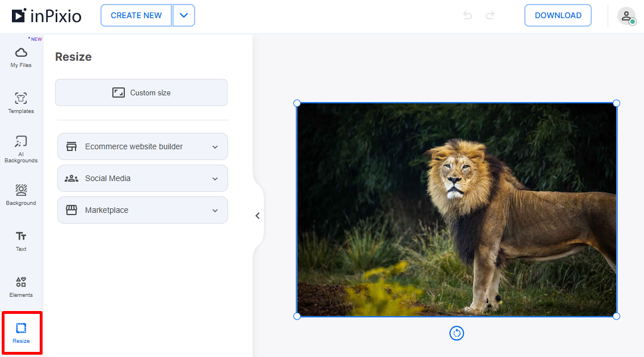Click the inPixio logo
This screenshot has height=357, width=644.
[47, 16]
